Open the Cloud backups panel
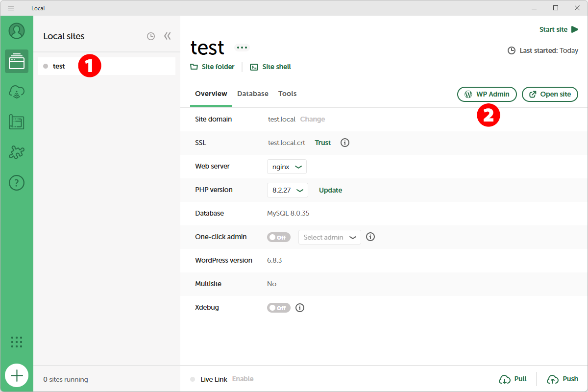Viewport: 588px width, 392px height. point(17,92)
